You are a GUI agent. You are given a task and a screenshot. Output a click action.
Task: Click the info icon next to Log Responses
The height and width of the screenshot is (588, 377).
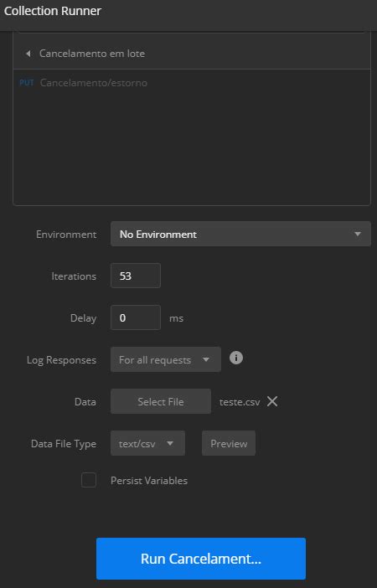[x=236, y=358]
